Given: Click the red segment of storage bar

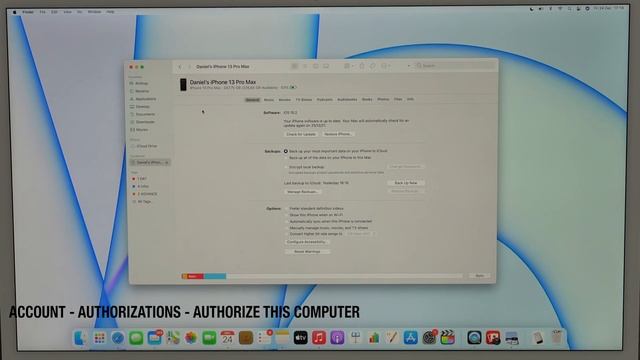Looking at the screenshot, I should [195, 276].
